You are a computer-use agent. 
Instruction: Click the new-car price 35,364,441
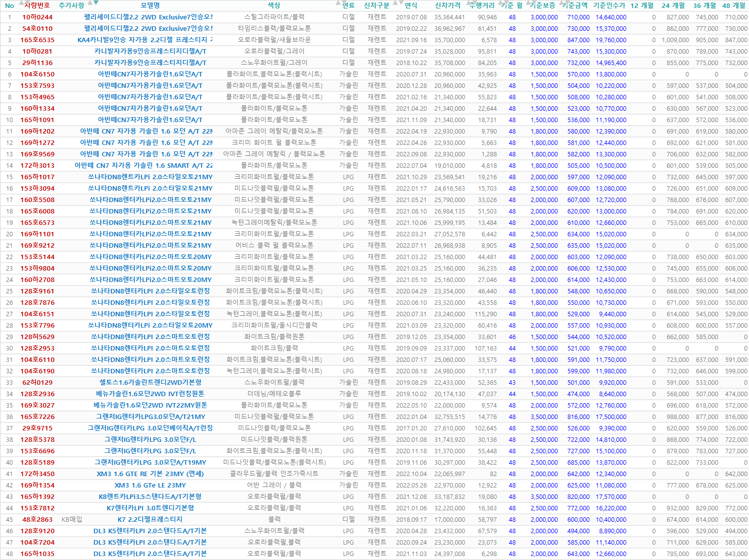pyautogui.click(x=450, y=17)
